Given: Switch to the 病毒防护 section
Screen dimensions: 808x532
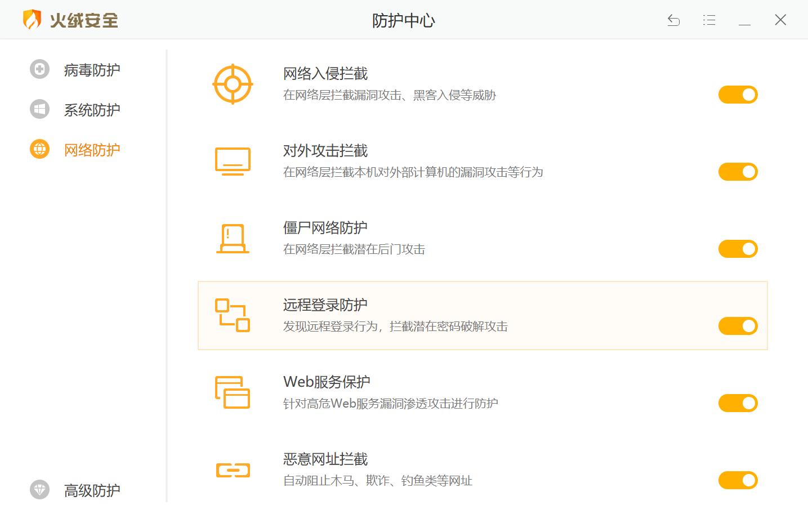Looking at the screenshot, I should (x=91, y=69).
